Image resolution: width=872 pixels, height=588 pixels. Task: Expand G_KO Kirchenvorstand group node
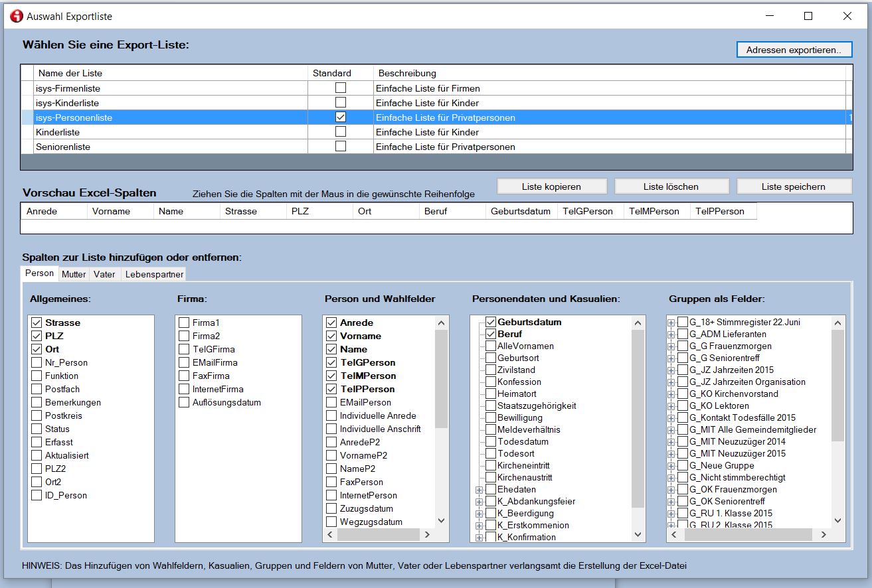tap(671, 394)
